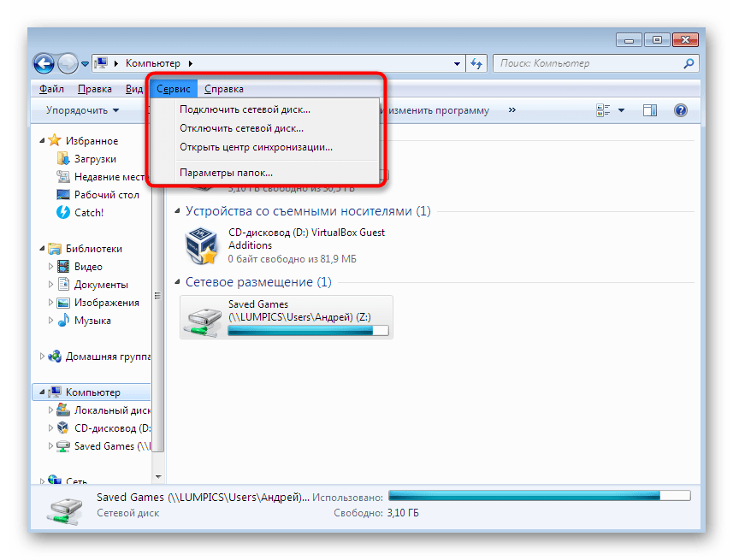Expand the Документы library node

click(x=51, y=284)
